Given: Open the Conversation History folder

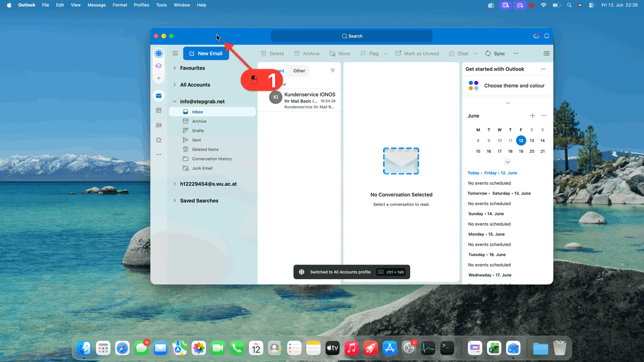Looking at the screenshot, I should [212, 159].
